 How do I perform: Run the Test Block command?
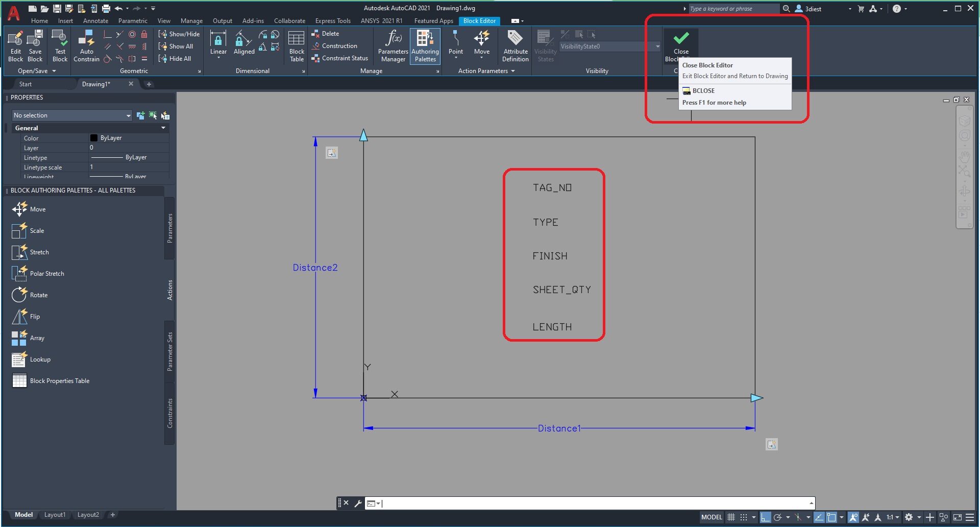point(60,46)
